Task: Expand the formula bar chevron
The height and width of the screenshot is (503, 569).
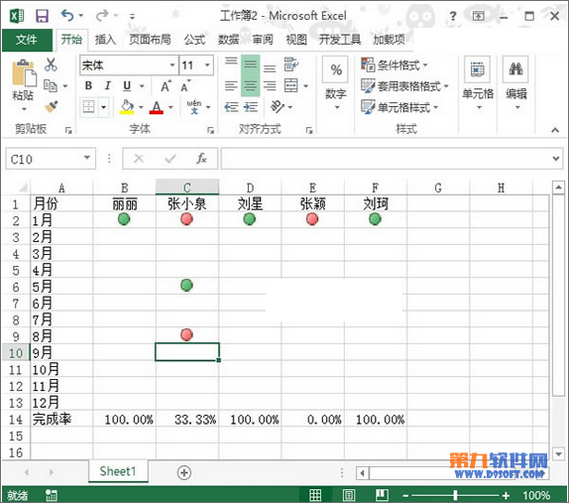Action: (556, 158)
